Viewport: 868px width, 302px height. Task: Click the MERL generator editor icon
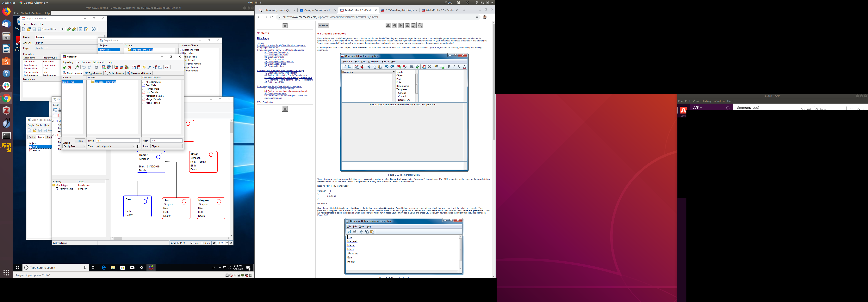point(167,67)
